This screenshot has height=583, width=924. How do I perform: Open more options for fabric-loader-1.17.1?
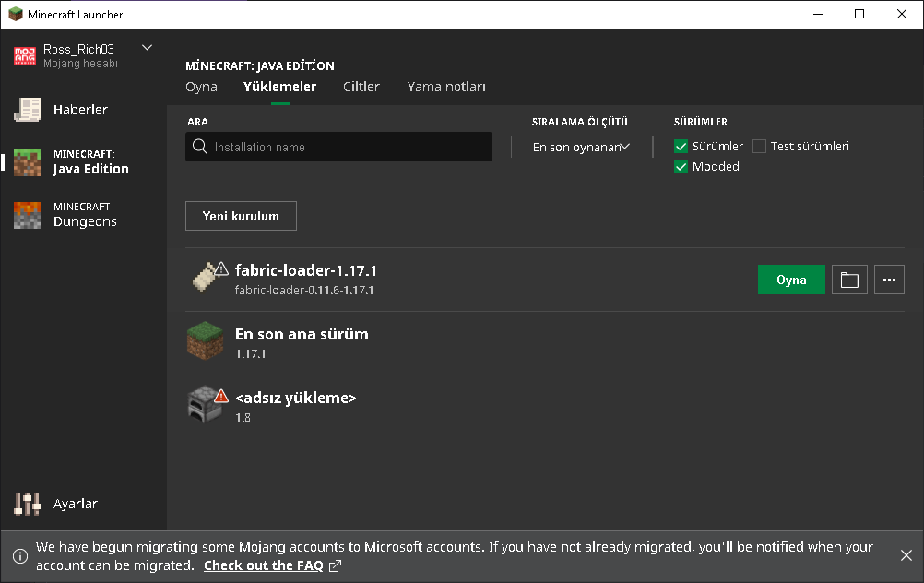889,280
